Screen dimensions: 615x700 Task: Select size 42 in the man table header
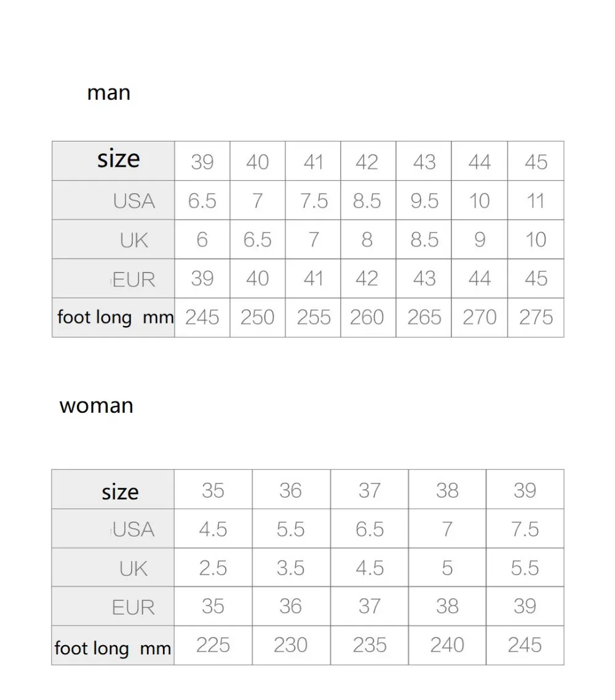pos(368,161)
